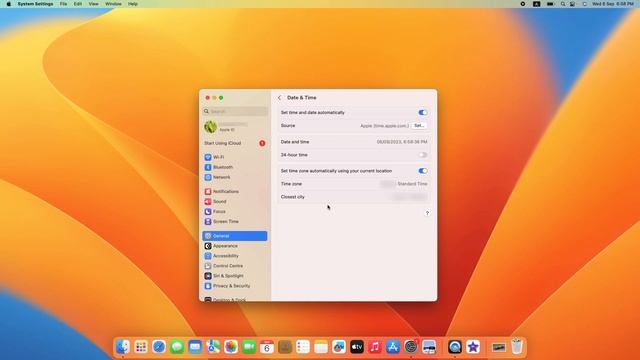640x360 pixels.
Task: Open Music from the Dock
Action: point(375,347)
